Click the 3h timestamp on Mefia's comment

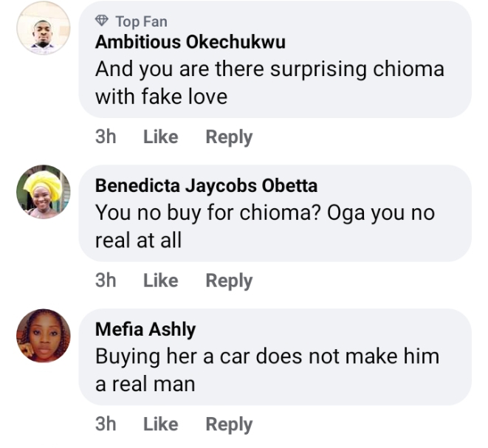pyautogui.click(x=106, y=424)
